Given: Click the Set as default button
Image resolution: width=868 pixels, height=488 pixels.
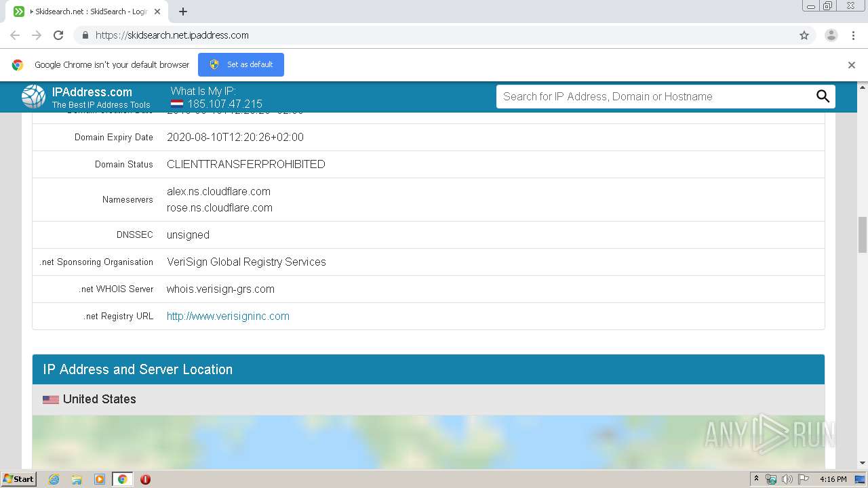Looking at the screenshot, I should click(x=241, y=64).
